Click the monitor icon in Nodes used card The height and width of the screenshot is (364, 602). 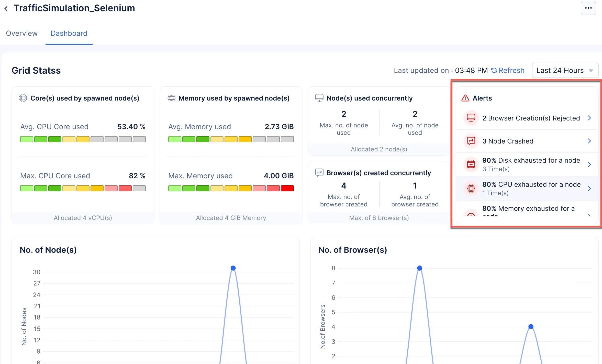pyautogui.click(x=319, y=98)
